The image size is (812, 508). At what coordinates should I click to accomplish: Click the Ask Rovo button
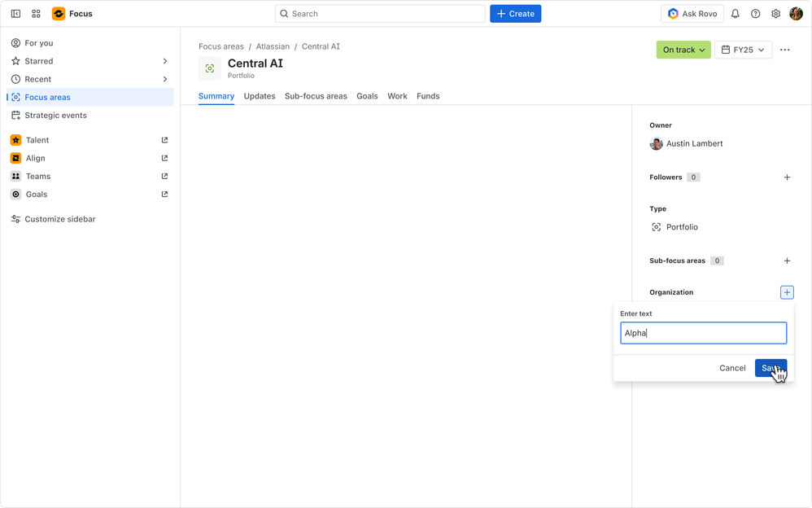(692, 14)
